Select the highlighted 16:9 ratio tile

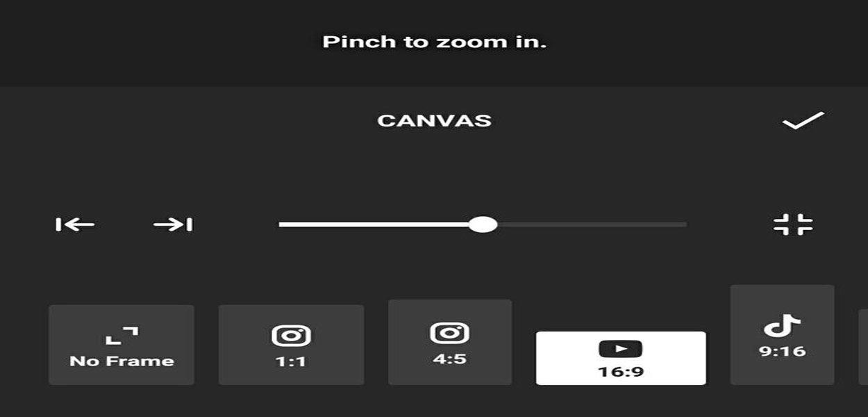[x=621, y=358]
